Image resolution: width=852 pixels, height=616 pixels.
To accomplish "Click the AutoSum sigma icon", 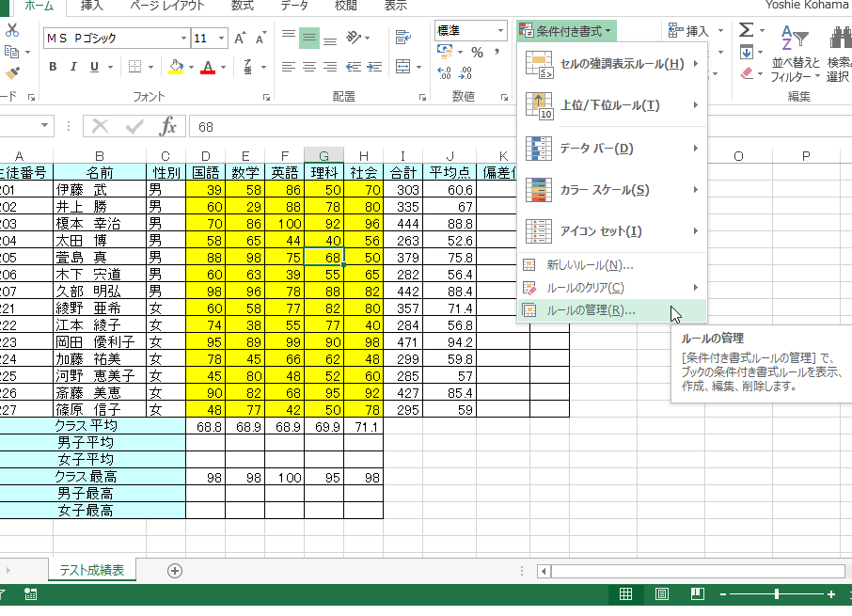I will coord(746,30).
